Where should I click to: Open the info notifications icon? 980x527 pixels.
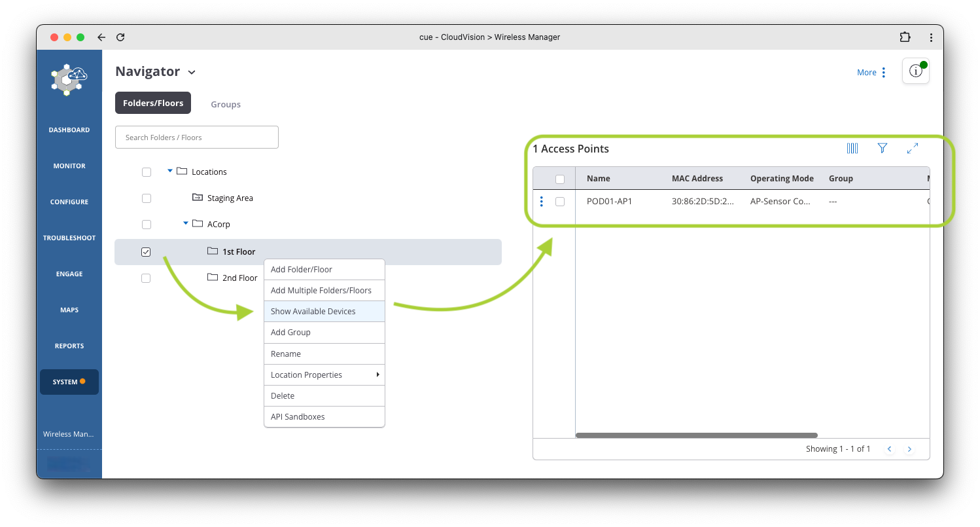(915, 71)
